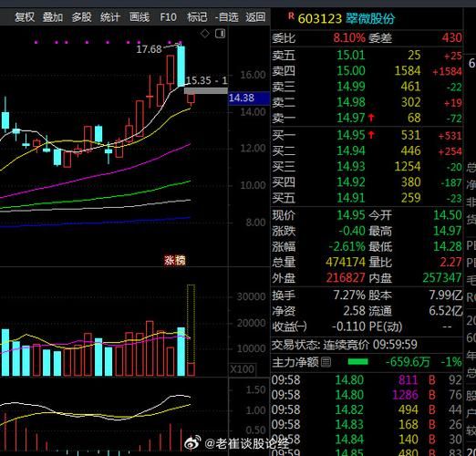
Task: Click the stock name 翠微股份
Action: tap(370, 18)
